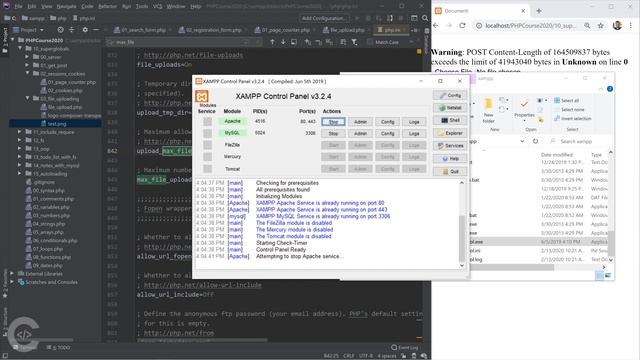Locate current file in project tree
Image resolution: width=640 pixels, height=360 pixels.
pyautogui.click(x=60, y=30)
